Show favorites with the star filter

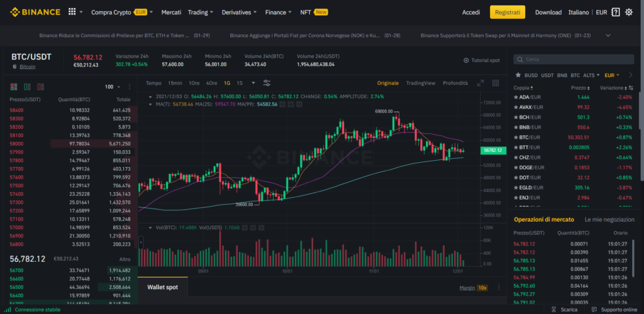(x=518, y=75)
